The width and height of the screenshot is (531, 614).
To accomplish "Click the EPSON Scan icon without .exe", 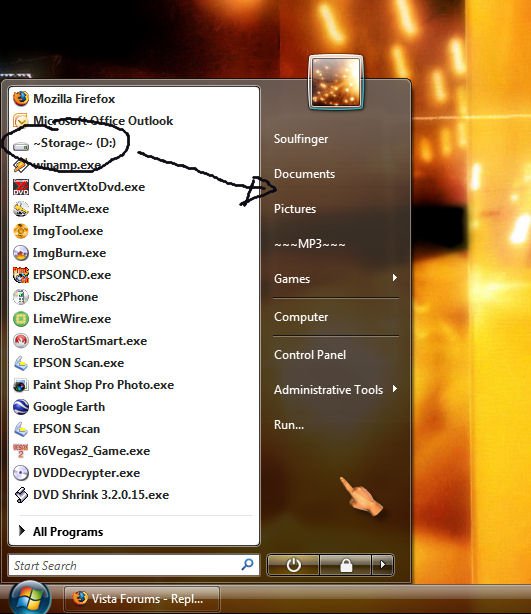I will [x=21, y=429].
